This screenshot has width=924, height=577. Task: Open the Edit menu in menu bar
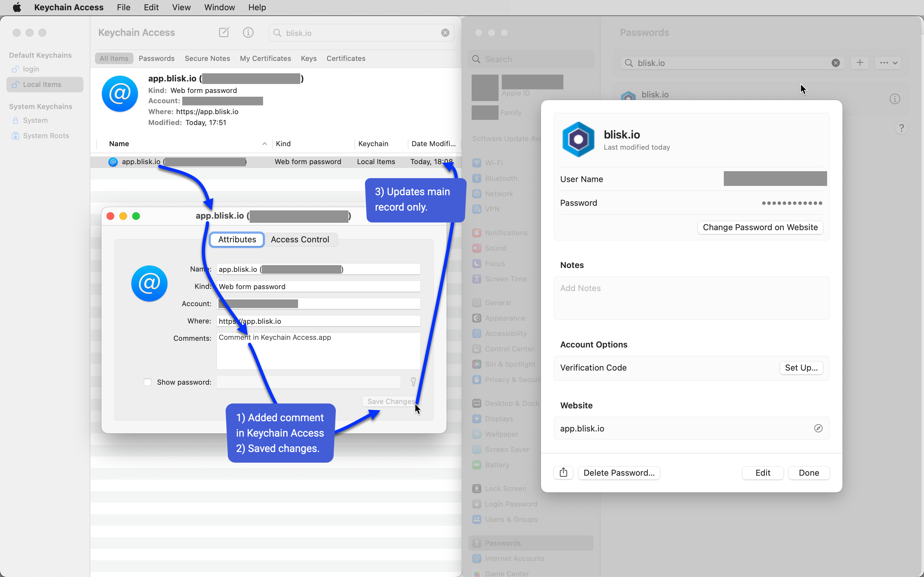pyautogui.click(x=151, y=7)
